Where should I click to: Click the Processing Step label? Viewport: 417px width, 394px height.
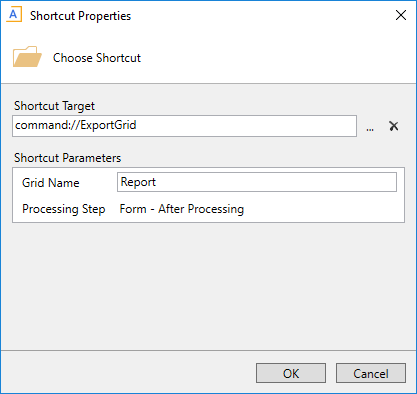pyautogui.click(x=64, y=209)
